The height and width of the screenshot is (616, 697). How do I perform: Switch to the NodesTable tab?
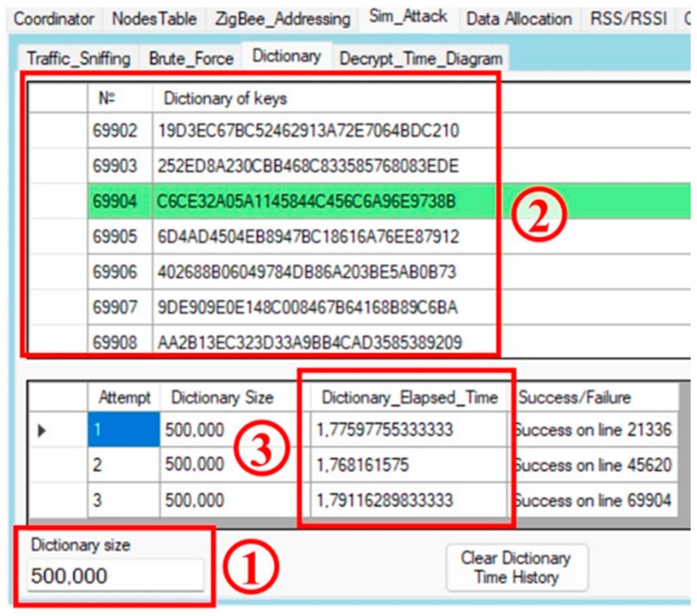154,19
